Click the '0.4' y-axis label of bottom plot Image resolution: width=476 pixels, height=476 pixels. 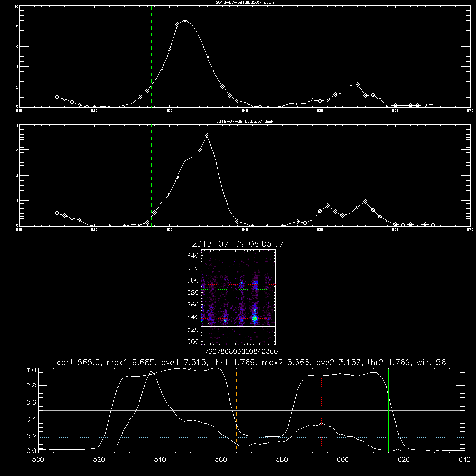(31, 419)
